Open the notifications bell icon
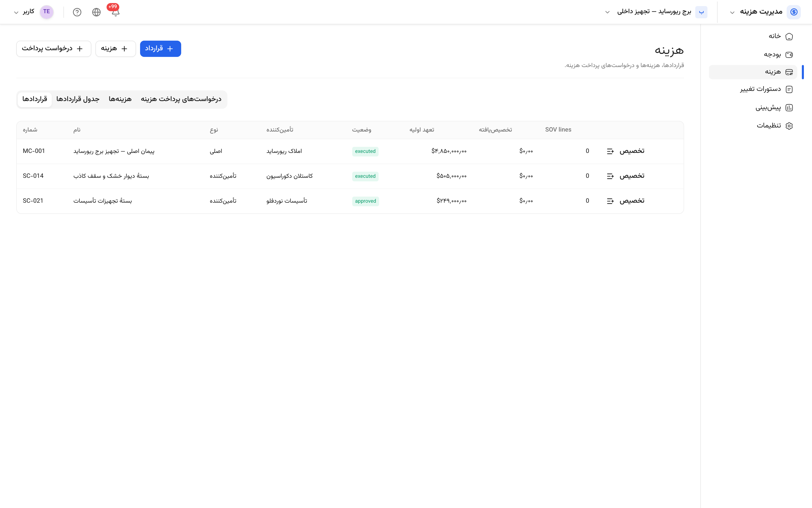812x508 pixels. [x=115, y=12]
